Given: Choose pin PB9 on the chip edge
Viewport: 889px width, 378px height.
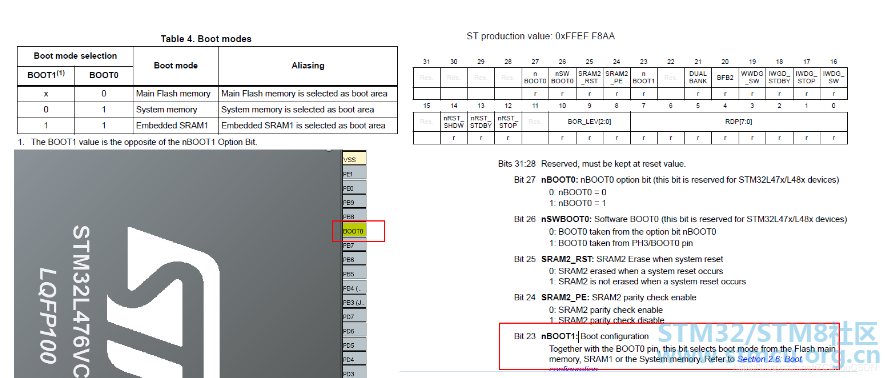Looking at the screenshot, I should click(354, 202).
